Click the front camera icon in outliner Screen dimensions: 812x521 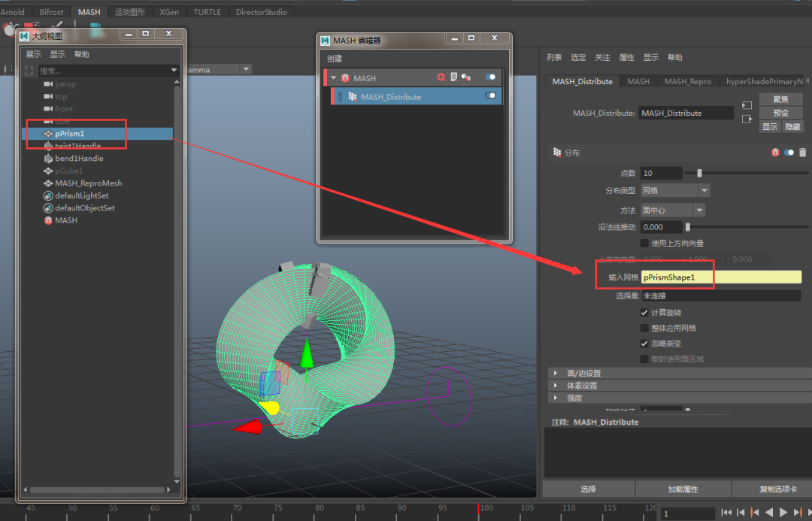click(48, 109)
